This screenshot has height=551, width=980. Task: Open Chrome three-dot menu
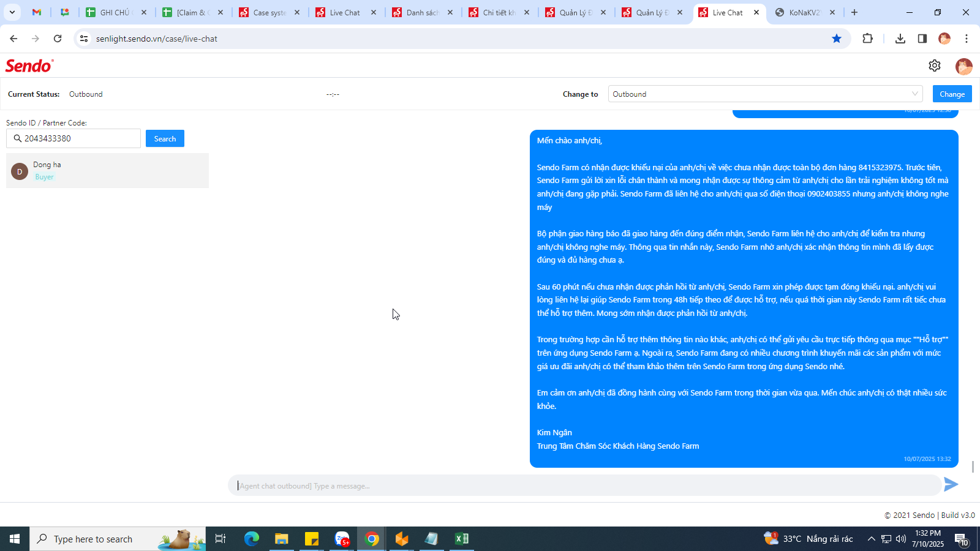[967, 39]
